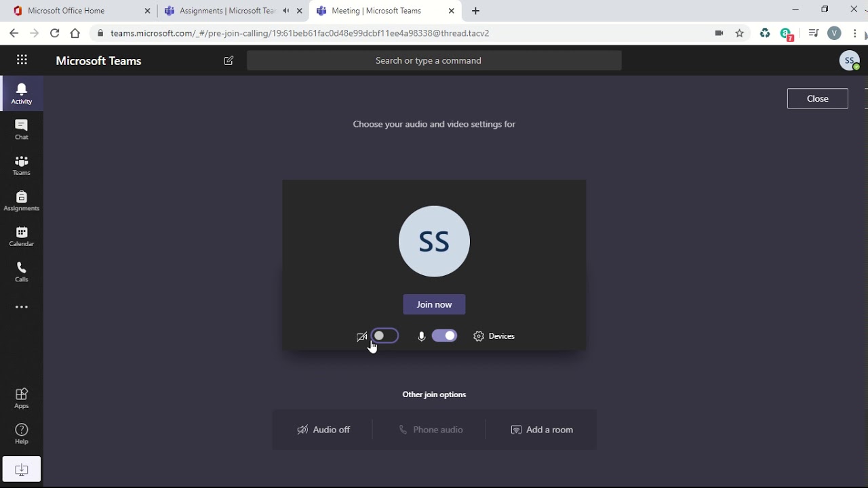Open the Apps store in the sidebar
Viewport: 868px width, 488px height.
coord(22,398)
